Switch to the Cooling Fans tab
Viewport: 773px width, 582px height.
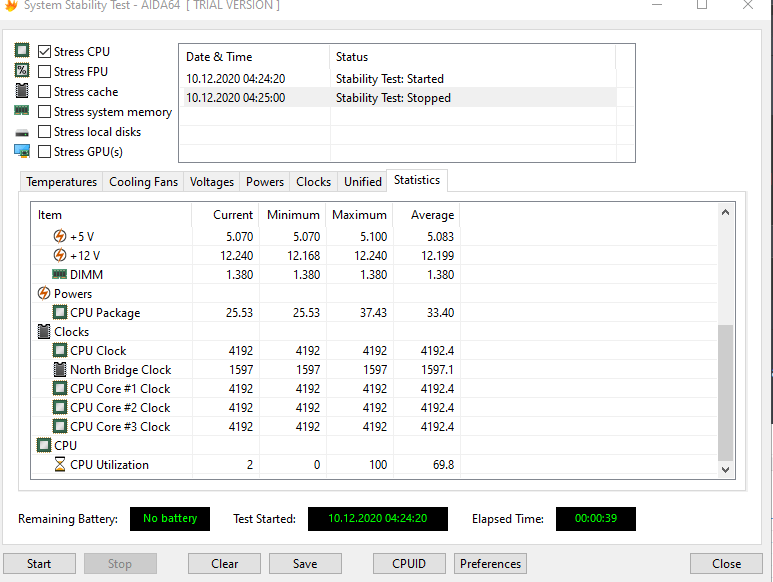[x=143, y=182]
